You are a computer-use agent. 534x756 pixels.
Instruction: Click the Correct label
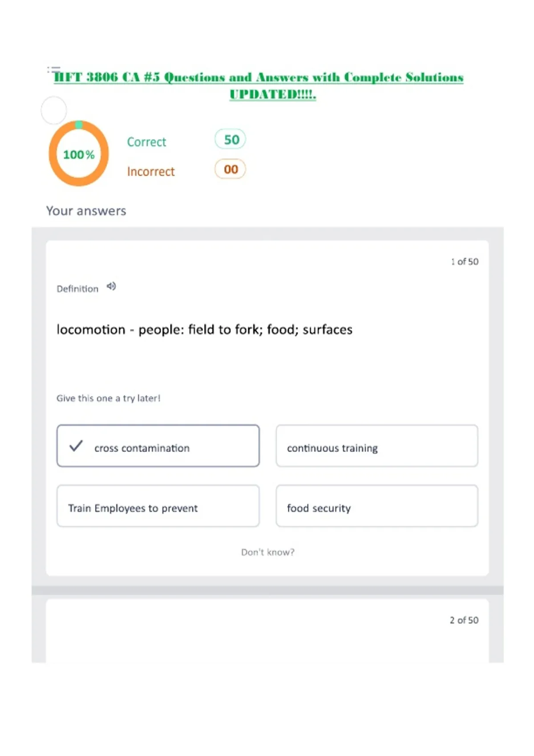[146, 142]
